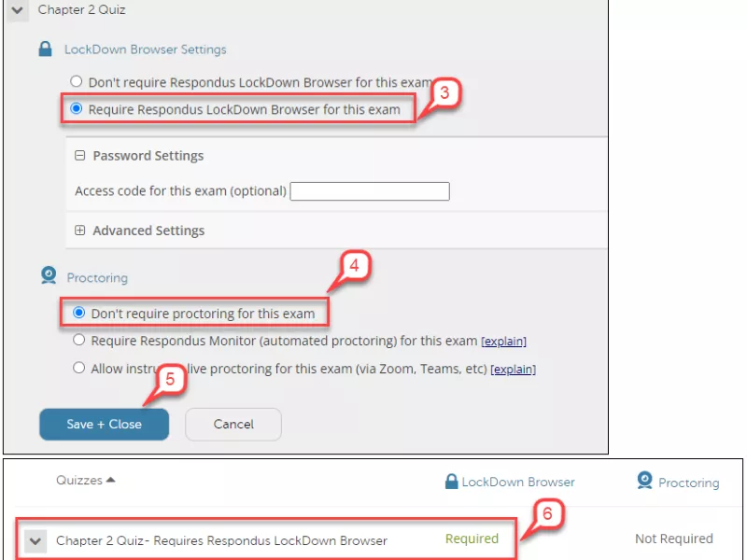Click the Proctoring webcam icon
This screenshot has height=560, width=747.
point(49,275)
